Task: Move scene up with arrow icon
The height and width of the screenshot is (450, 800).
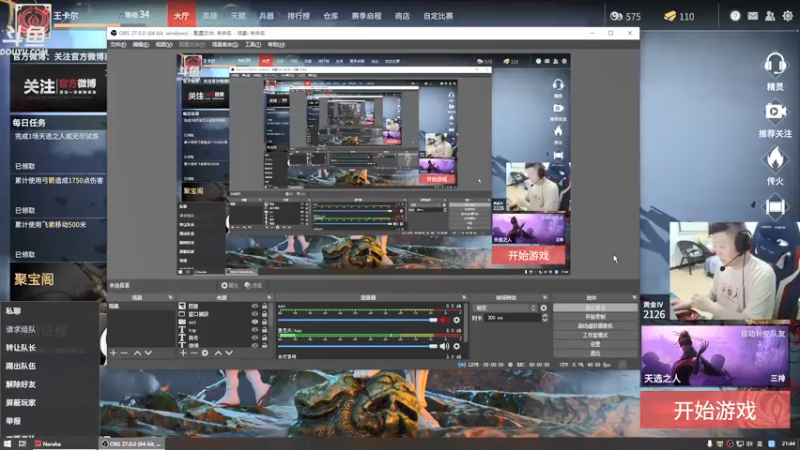Action: coord(137,353)
